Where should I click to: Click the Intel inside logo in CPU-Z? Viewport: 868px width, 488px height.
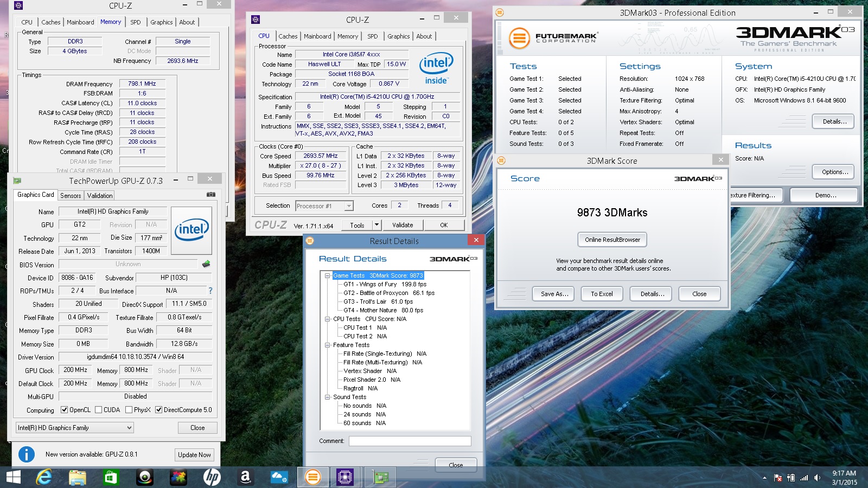coord(436,68)
